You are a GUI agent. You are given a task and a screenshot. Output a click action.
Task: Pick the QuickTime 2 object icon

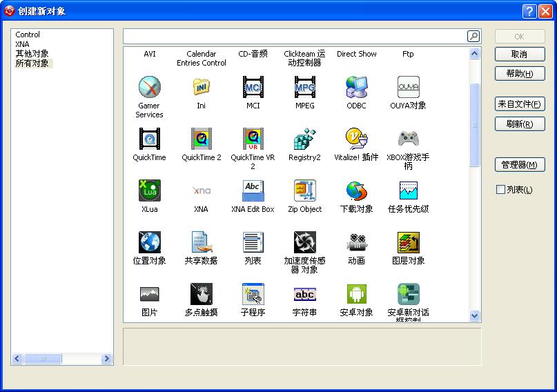202,139
